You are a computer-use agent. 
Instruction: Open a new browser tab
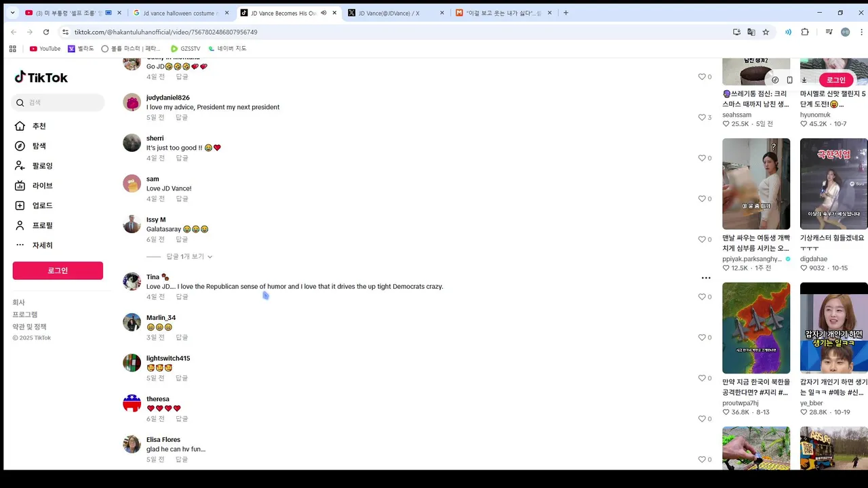point(566,13)
